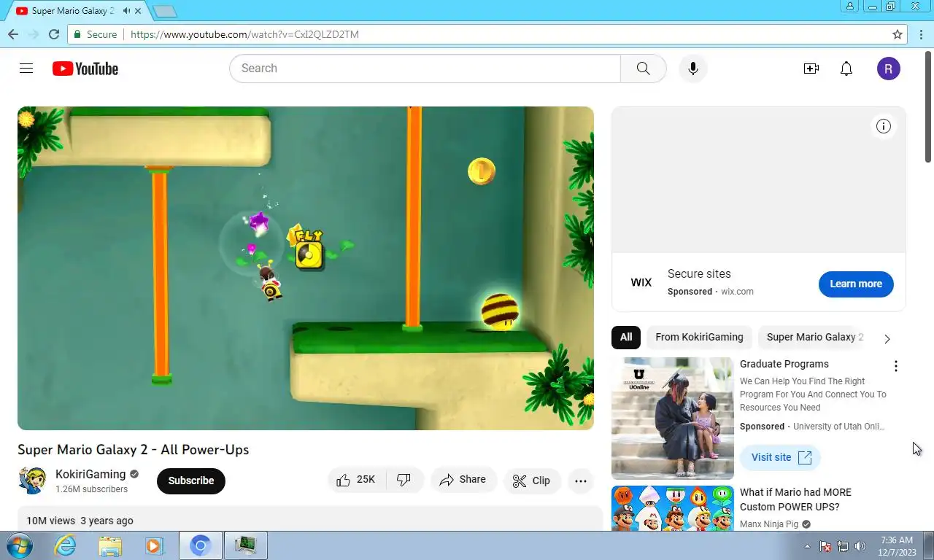Show hidden tray icons arrow
934x560 pixels.
click(x=807, y=546)
